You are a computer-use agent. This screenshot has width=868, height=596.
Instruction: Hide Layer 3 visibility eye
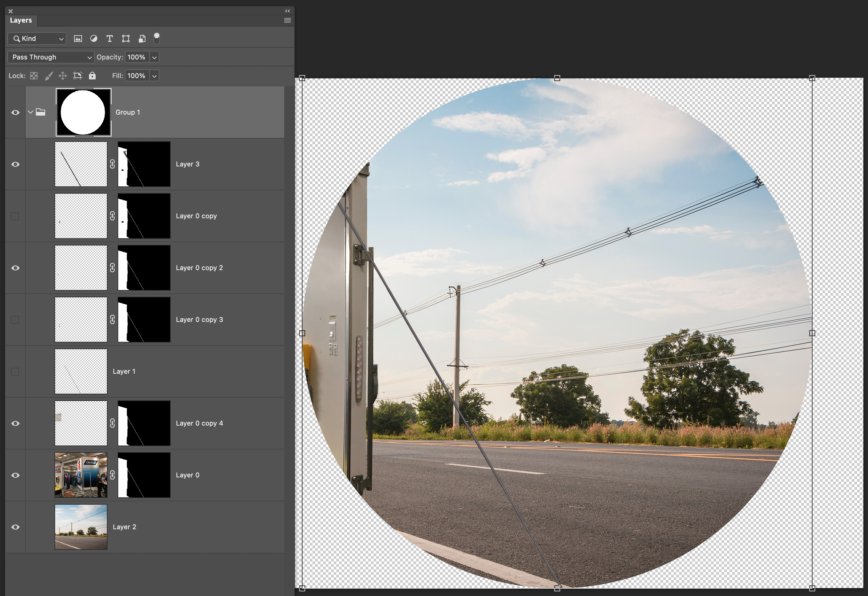click(15, 164)
